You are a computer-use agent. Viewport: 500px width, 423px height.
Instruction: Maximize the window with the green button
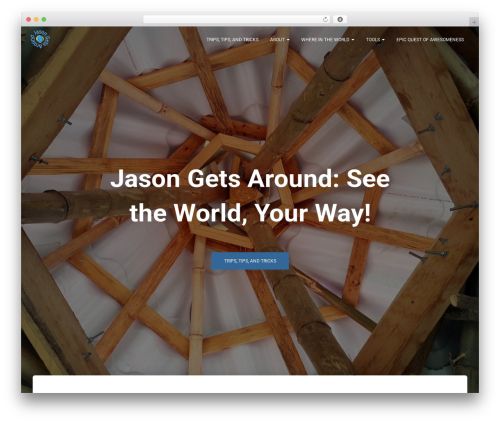[44, 19]
